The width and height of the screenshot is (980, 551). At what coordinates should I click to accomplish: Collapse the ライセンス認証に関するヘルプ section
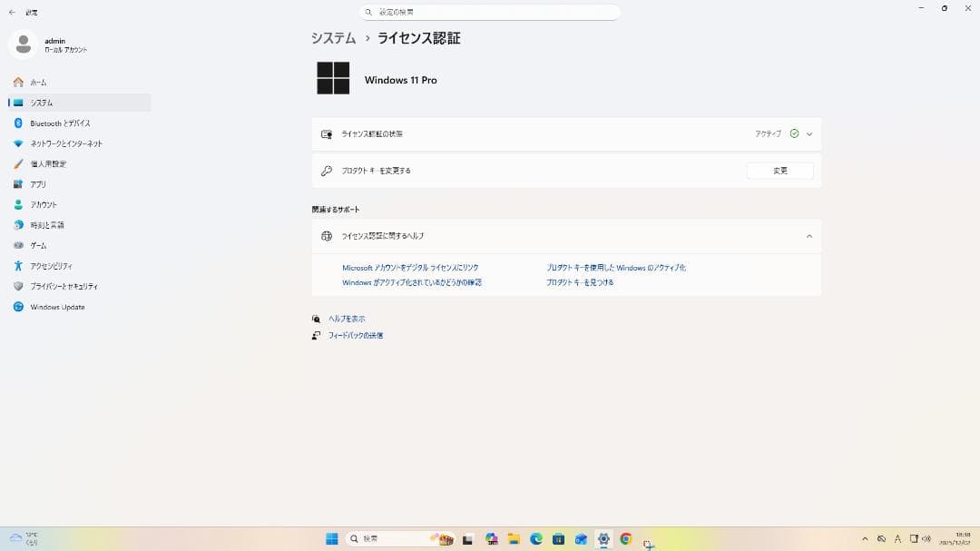808,235
